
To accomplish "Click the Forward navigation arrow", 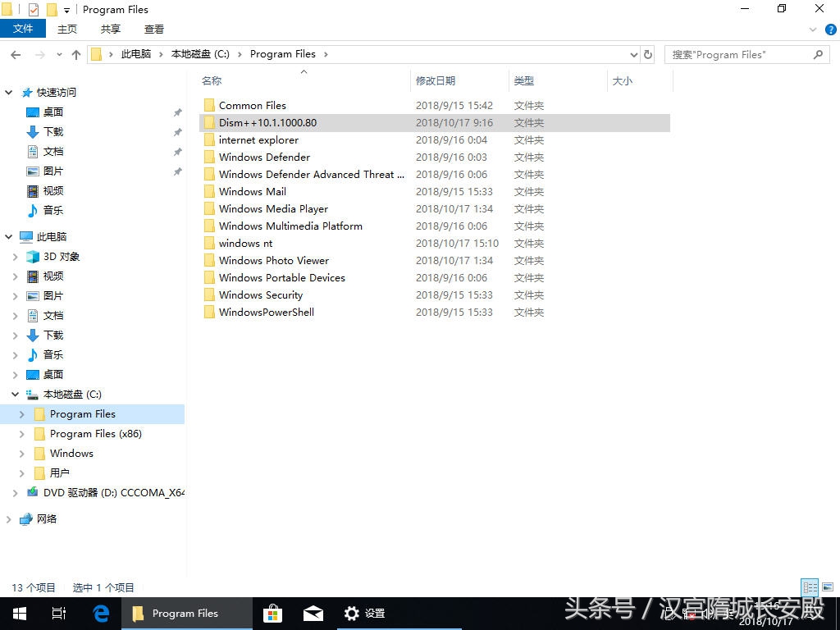I will pos(39,55).
